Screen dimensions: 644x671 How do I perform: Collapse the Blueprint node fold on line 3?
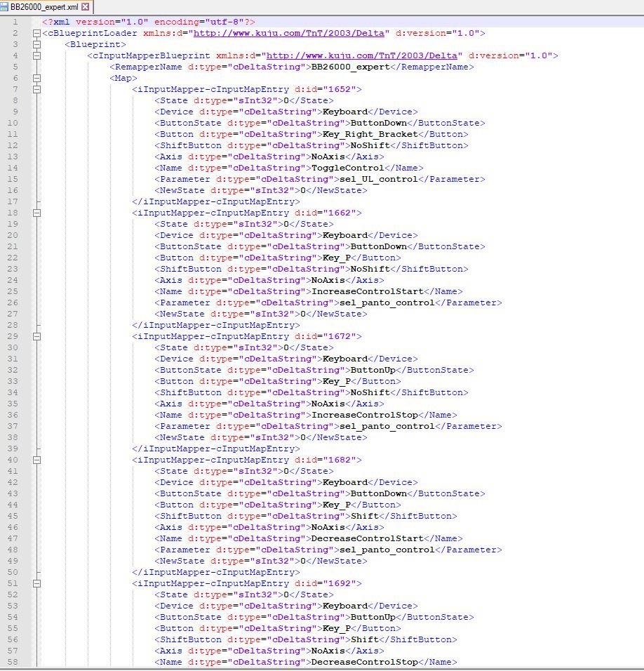pos(36,44)
